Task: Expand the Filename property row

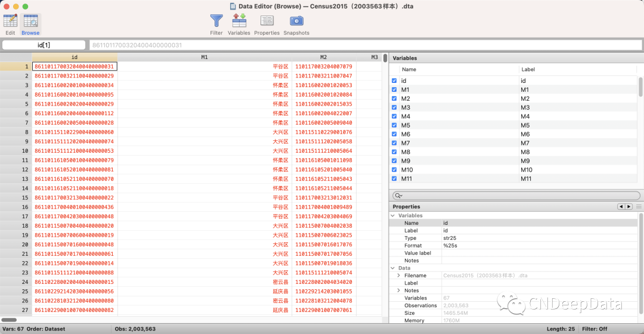Action: (399, 276)
